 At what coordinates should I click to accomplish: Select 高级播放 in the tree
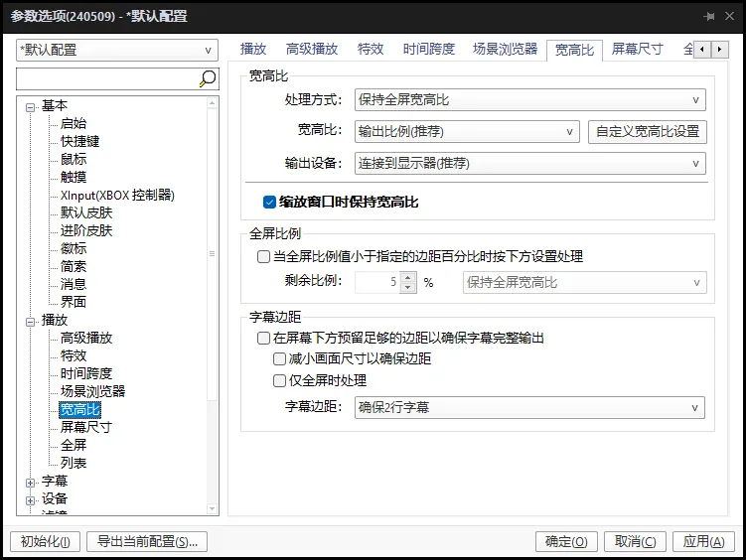(x=86, y=338)
